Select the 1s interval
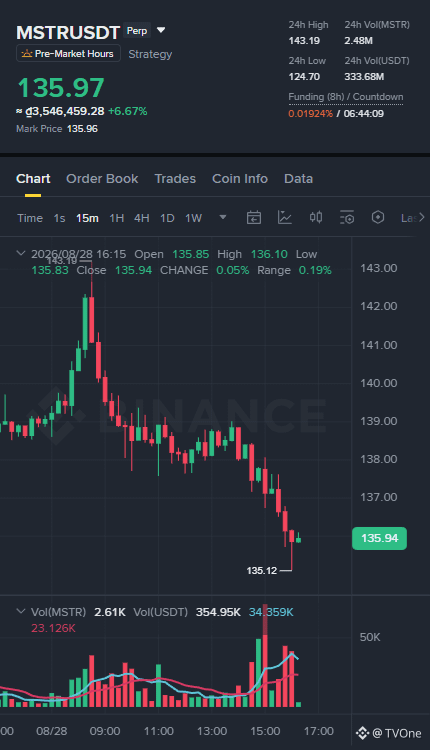The height and width of the screenshot is (750, 430). (59, 218)
